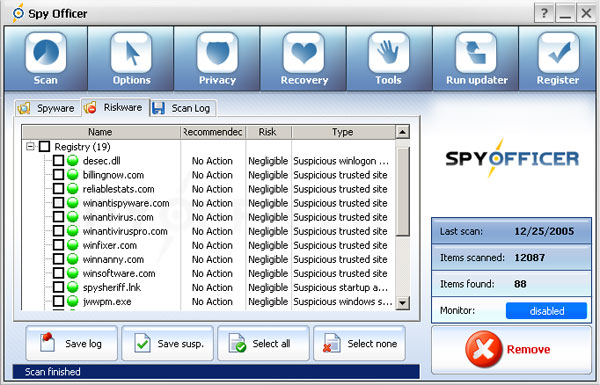Screen dimensions: 600x385
Task: Sort by the Recommended column header
Action: pos(213,132)
